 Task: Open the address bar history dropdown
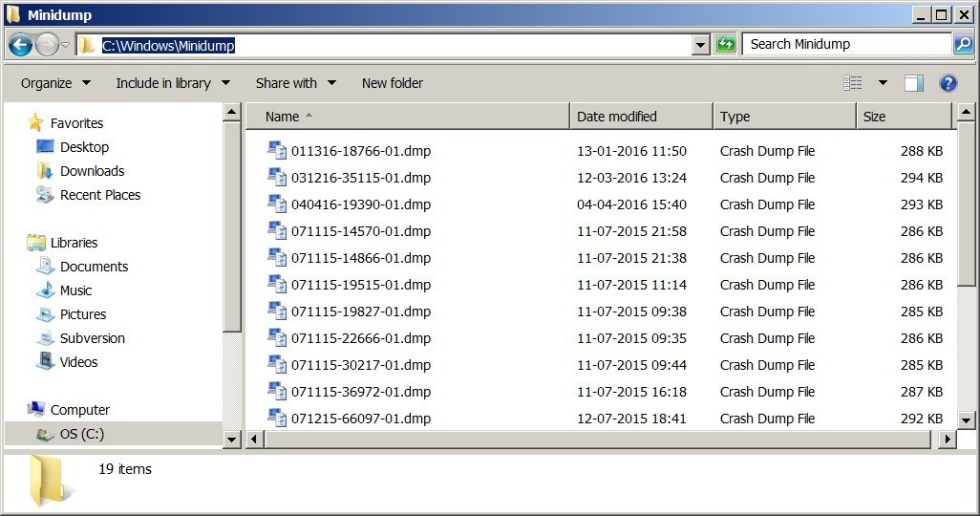click(701, 45)
